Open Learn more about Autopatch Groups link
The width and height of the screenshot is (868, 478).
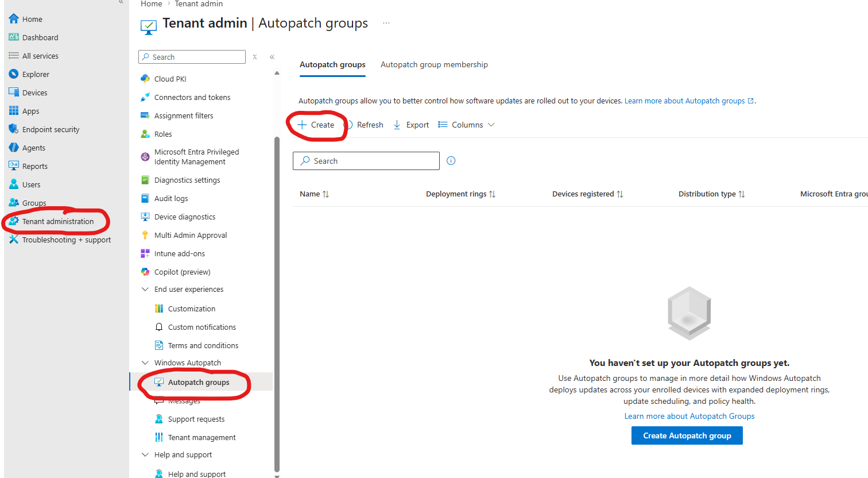point(689,417)
